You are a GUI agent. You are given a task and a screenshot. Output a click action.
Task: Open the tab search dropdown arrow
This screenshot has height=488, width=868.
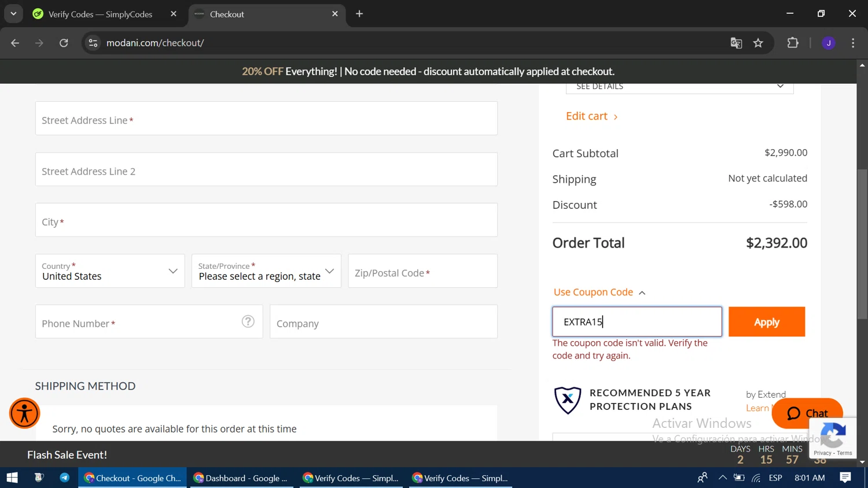13,14
